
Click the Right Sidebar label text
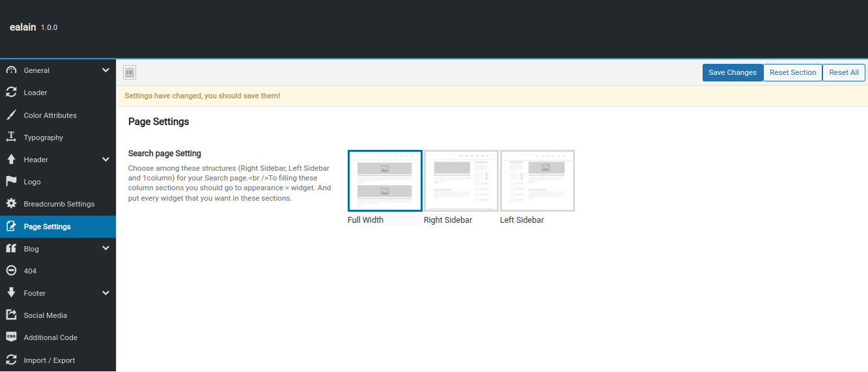(448, 220)
